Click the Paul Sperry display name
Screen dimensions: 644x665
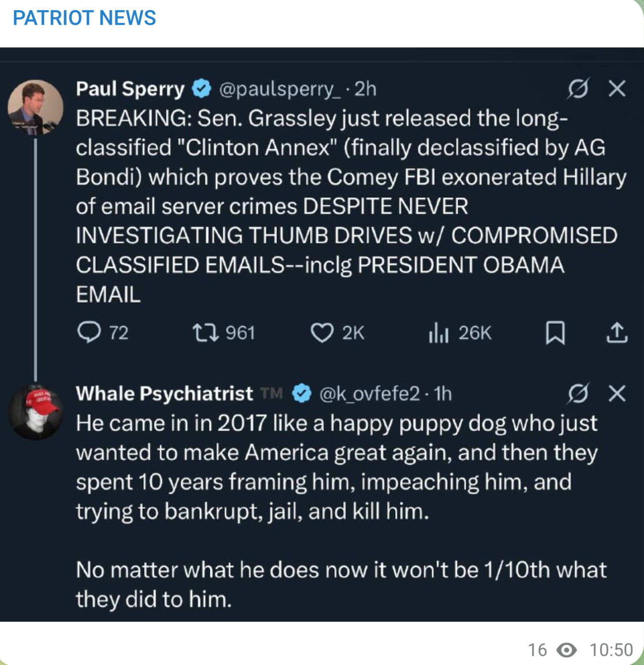(x=130, y=89)
